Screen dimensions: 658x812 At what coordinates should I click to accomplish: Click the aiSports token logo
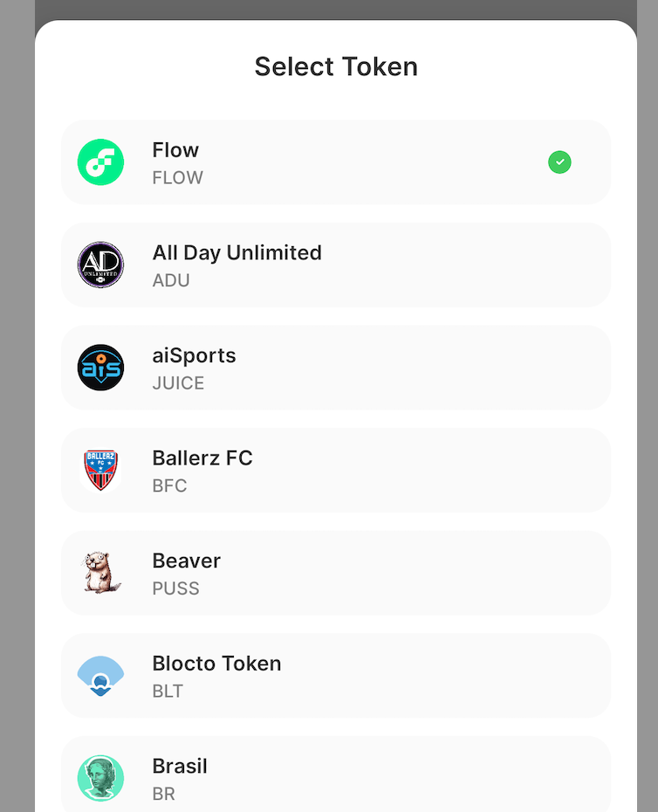coord(100,368)
